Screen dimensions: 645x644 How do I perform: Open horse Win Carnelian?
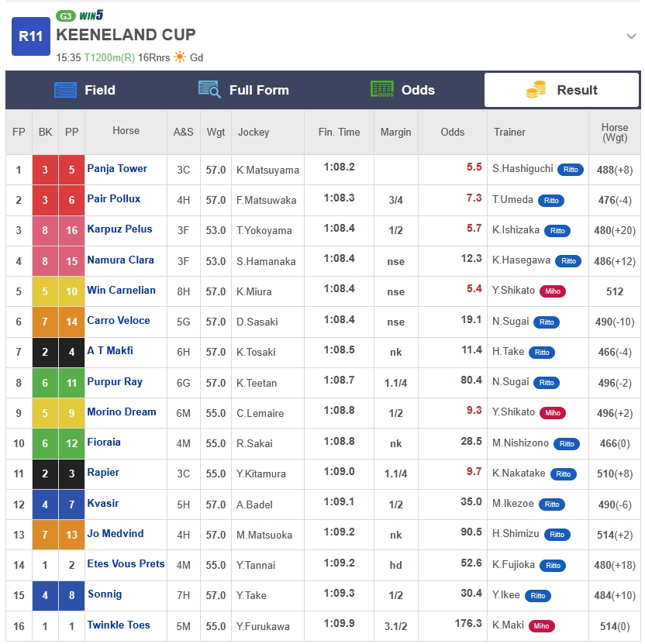(121, 291)
